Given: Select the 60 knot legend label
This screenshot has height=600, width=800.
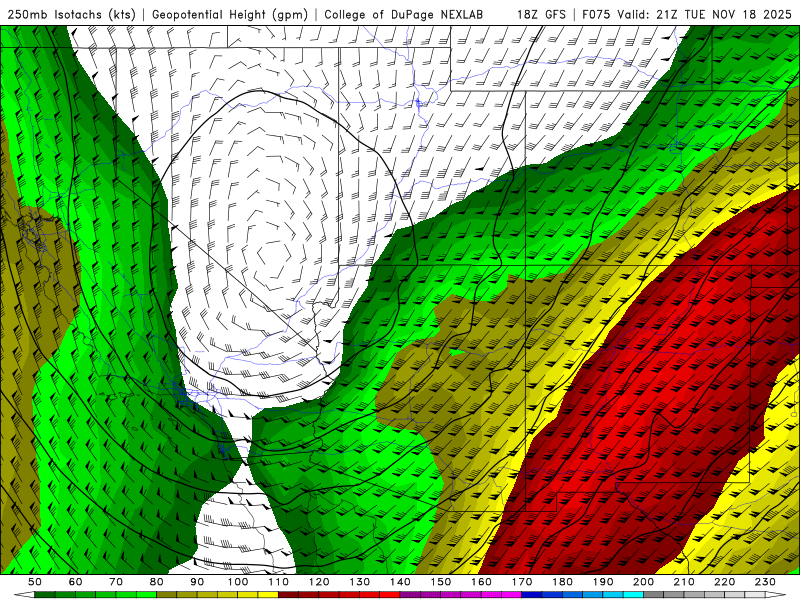Looking at the screenshot, I should (x=75, y=582).
